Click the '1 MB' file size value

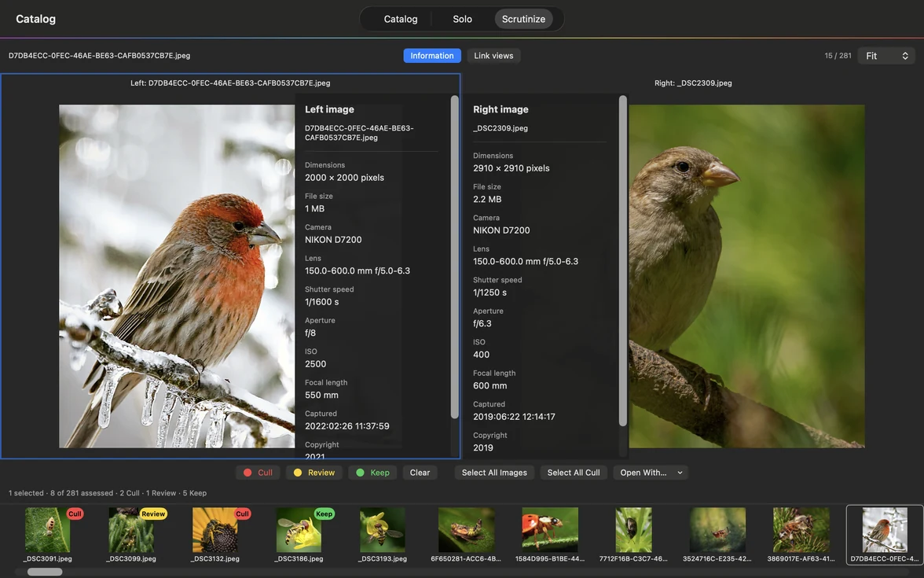tap(314, 209)
